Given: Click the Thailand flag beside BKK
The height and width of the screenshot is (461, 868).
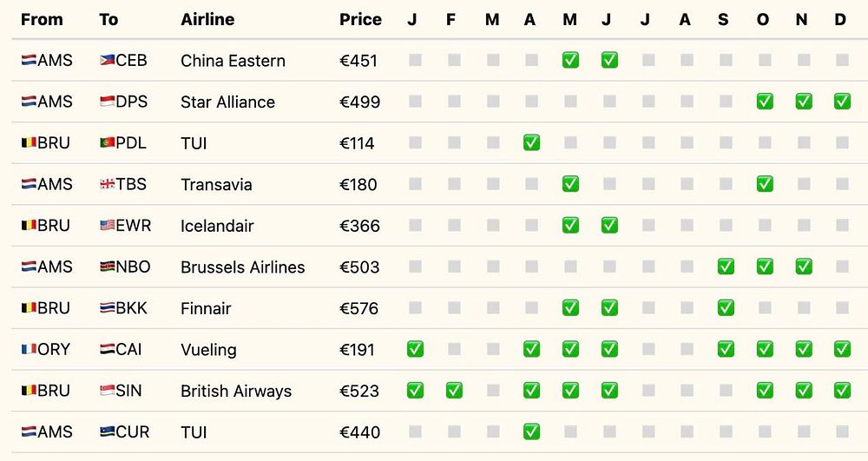Looking at the screenshot, I should [107, 308].
